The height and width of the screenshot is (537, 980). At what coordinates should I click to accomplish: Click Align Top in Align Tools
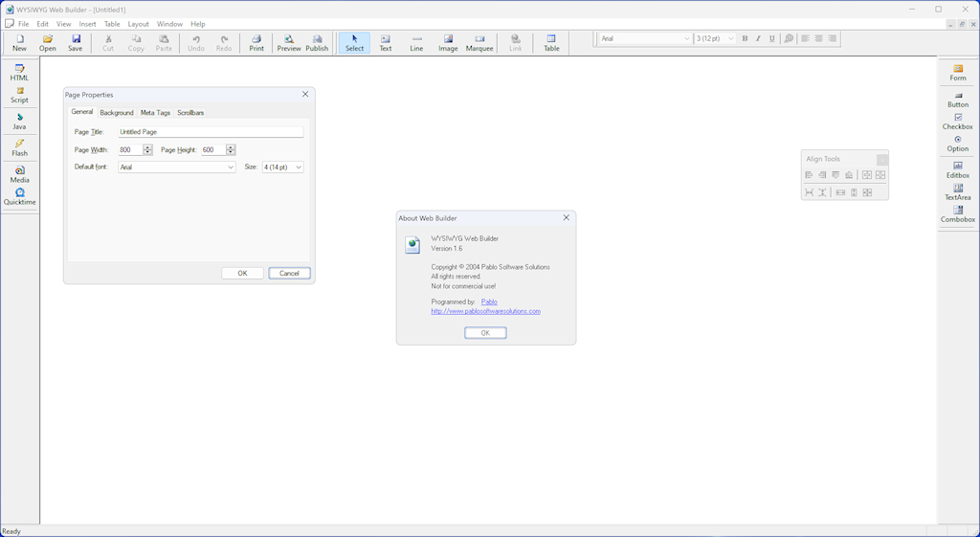[835, 175]
